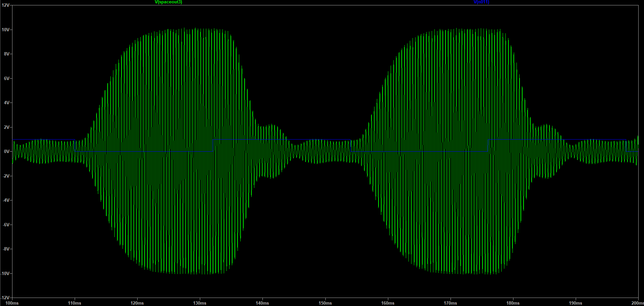This screenshot has width=644, height=306.
Task: Click the -4V vertical axis label
Action: click(x=6, y=200)
